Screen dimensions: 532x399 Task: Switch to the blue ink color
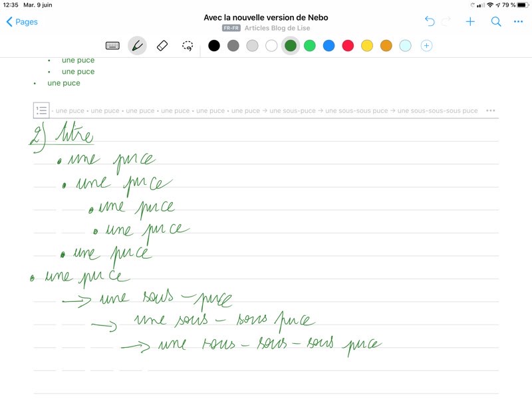[x=329, y=46]
